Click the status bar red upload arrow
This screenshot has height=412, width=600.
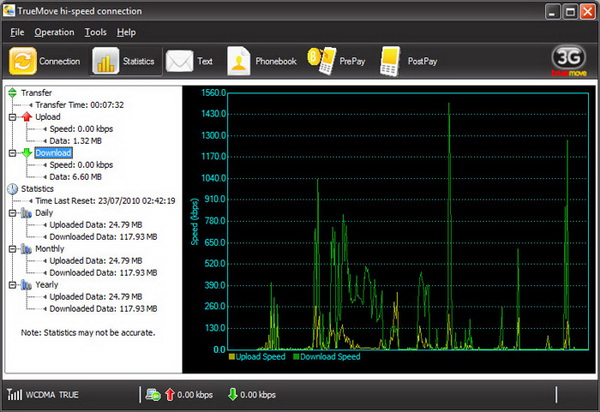tap(170, 395)
